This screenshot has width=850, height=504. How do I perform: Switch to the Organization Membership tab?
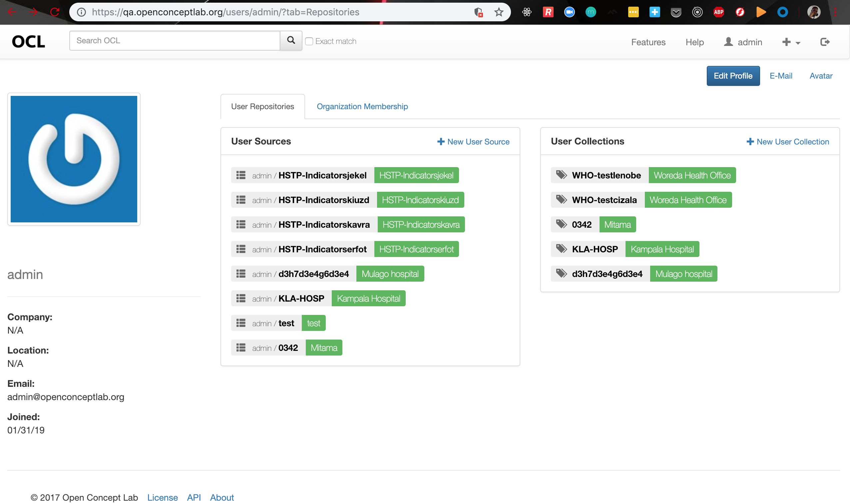362,106
